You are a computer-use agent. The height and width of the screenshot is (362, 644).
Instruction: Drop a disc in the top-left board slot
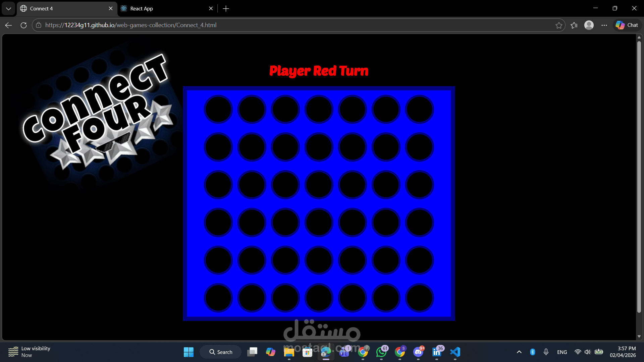coord(218,110)
